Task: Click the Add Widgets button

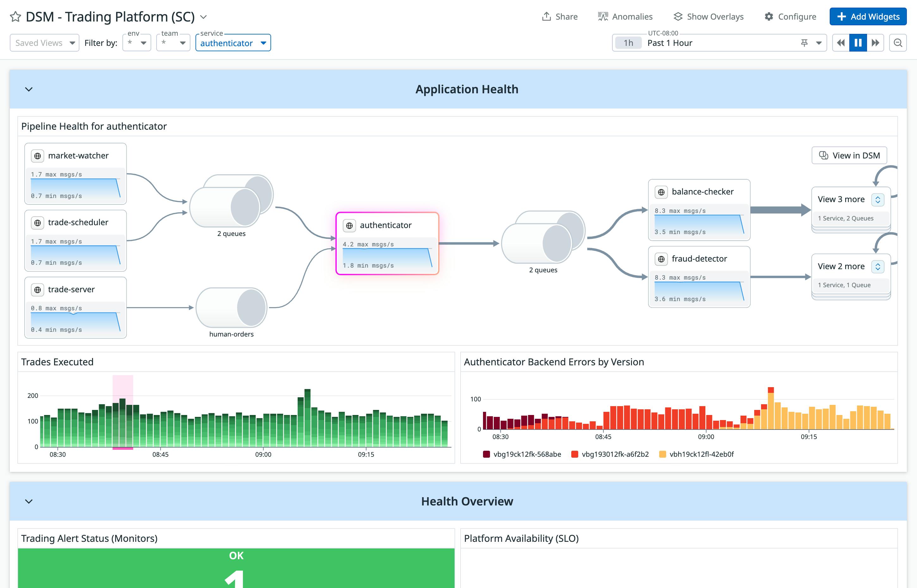Action: click(868, 16)
